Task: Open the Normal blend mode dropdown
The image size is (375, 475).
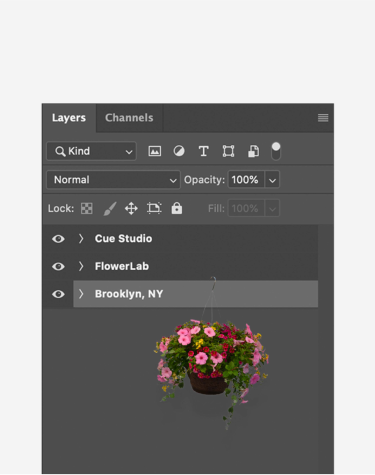Action: coord(113,180)
